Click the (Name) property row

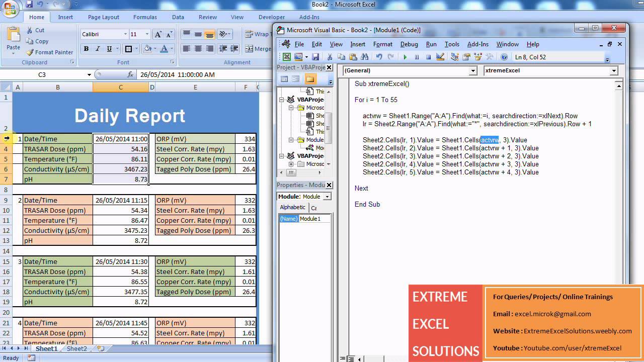[304, 219]
